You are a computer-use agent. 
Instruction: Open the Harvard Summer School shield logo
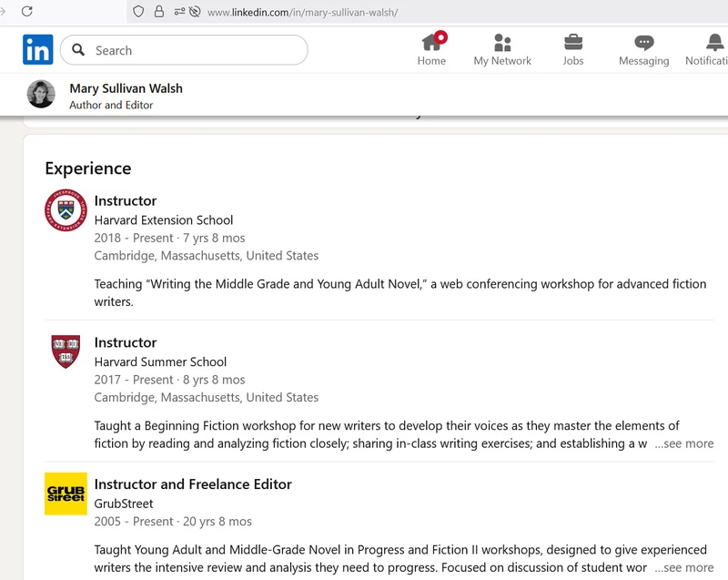66,351
